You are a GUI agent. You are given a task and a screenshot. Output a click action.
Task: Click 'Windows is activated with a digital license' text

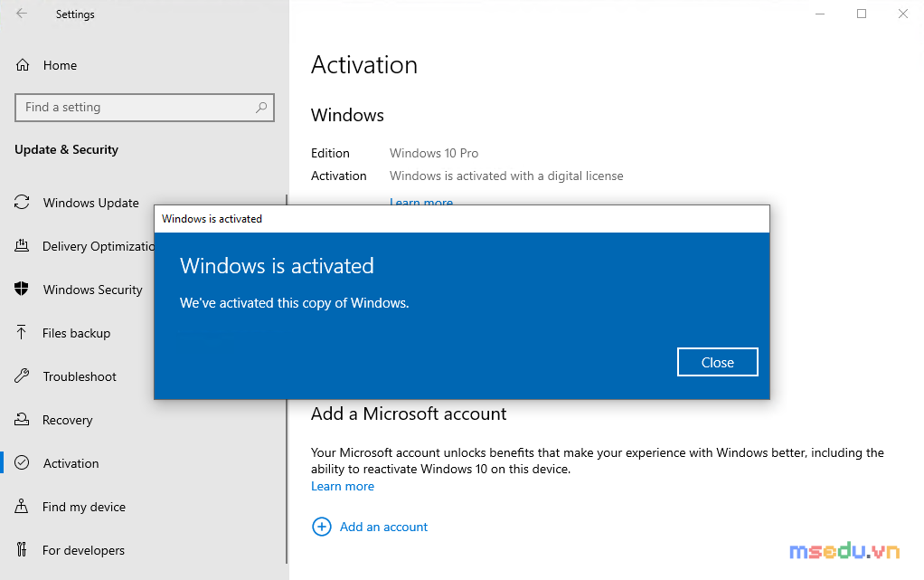[506, 176]
